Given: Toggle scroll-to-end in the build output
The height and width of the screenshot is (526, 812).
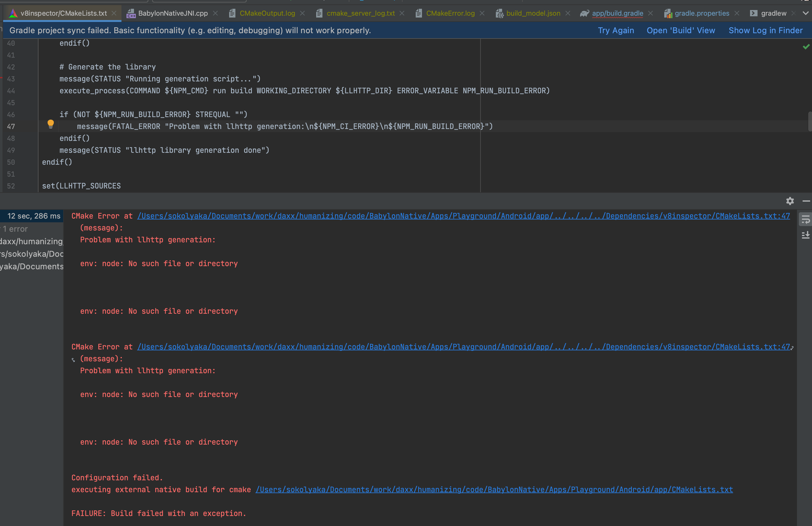Looking at the screenshot, I should tap(805, 235).
